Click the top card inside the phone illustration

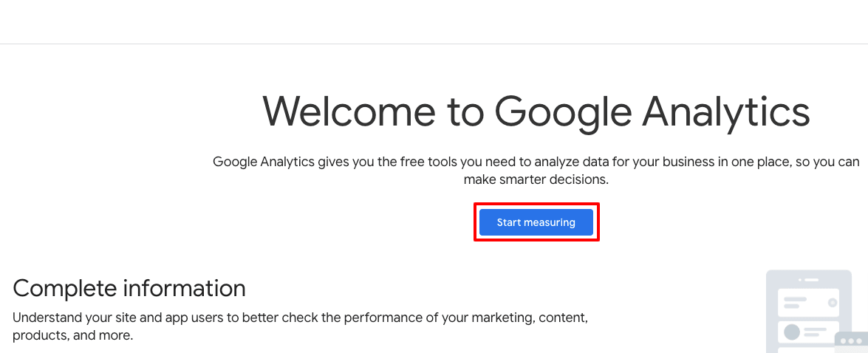click(x=808, y=302)
